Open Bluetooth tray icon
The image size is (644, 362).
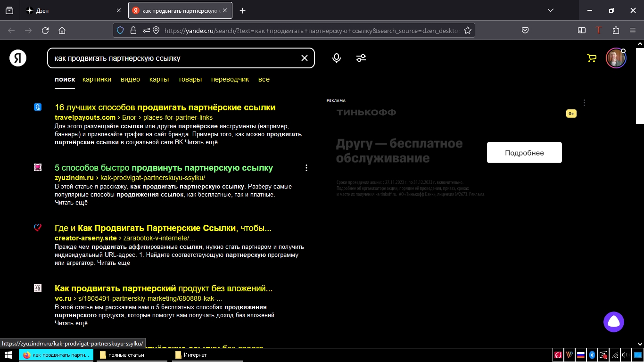pos(592,355)
